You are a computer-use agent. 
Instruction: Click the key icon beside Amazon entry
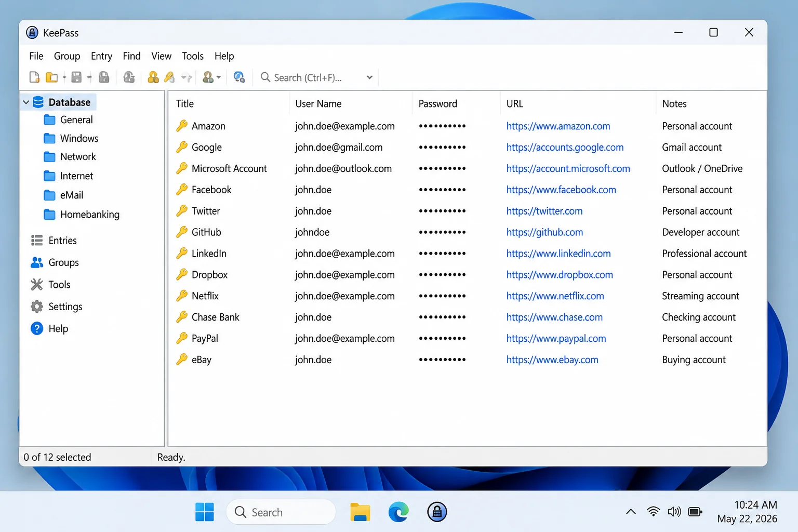(182, 126)
